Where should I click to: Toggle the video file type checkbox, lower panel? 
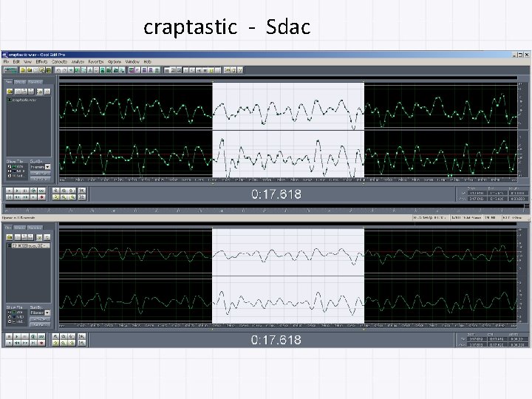[10, 321]
